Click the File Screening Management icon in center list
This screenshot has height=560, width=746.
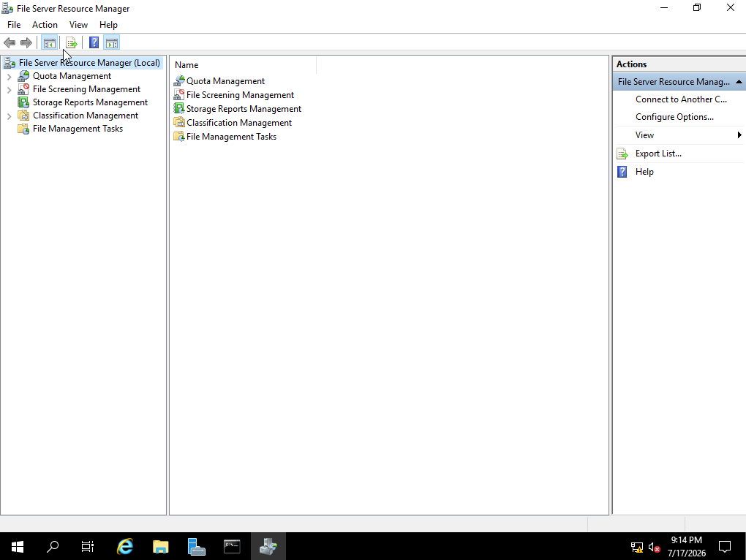(179, 94)
